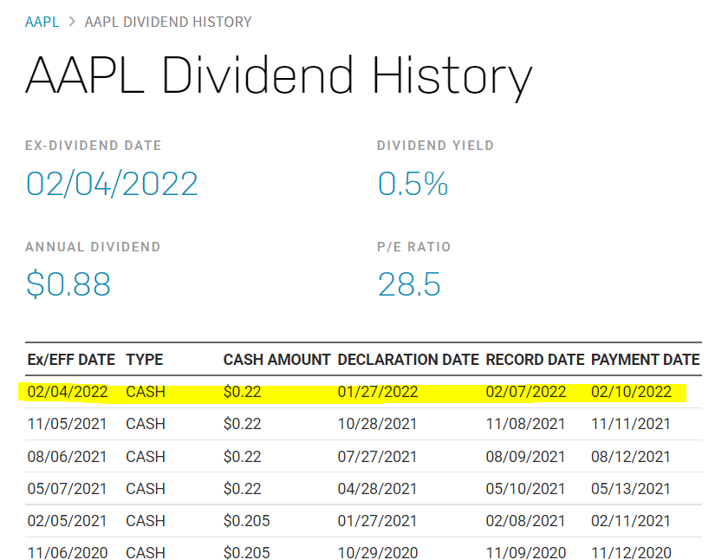
Task: Click the DIVIDEND YIELD label
Action: 435,146
